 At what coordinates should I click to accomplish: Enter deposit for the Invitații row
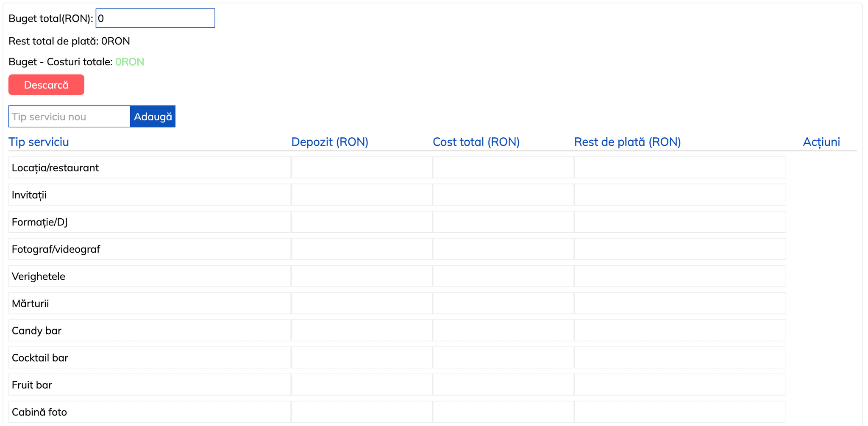(362, 195)
